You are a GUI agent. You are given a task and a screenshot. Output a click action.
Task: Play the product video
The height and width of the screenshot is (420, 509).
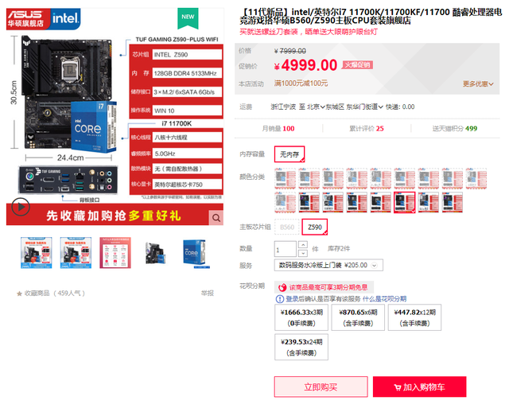[x=21, y=207]
